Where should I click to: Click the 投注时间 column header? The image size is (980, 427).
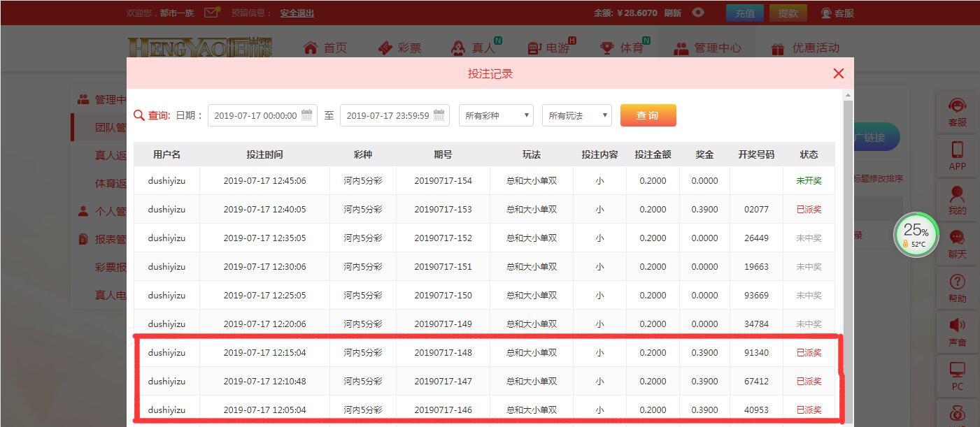[264, 154]
